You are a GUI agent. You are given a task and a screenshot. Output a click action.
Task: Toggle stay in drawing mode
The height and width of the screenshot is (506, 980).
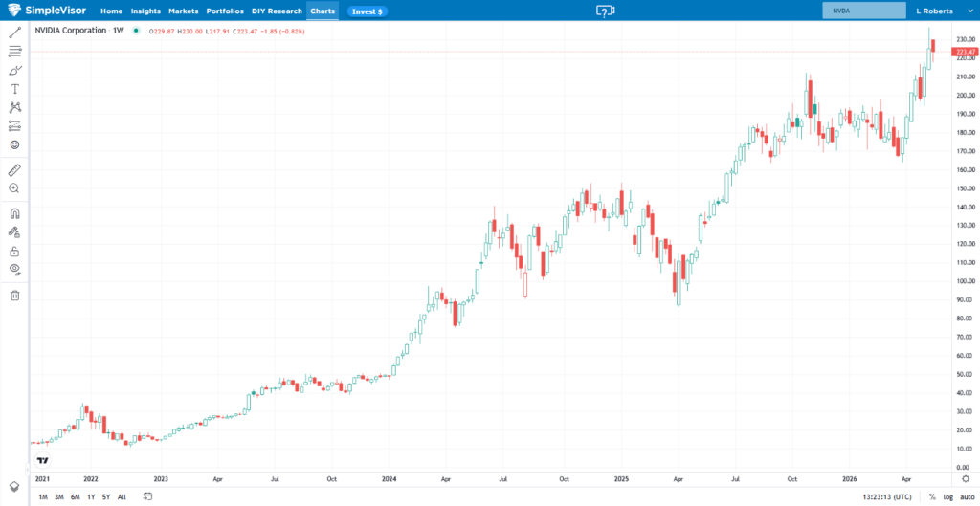(x=15, y=232)
